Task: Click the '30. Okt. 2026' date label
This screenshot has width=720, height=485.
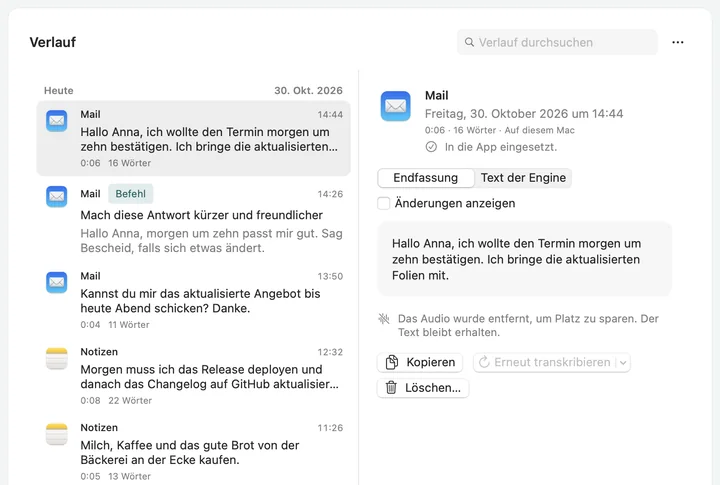Action: coord(309,90)
